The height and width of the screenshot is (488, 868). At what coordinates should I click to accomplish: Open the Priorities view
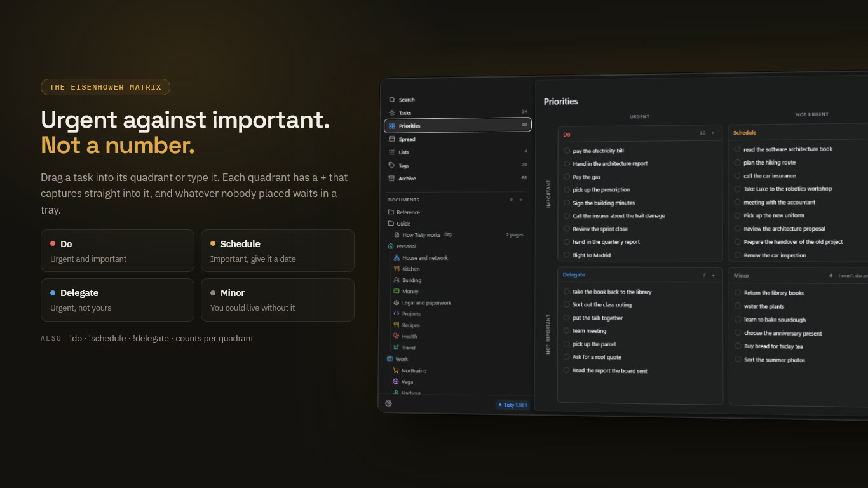click(458, 126)
